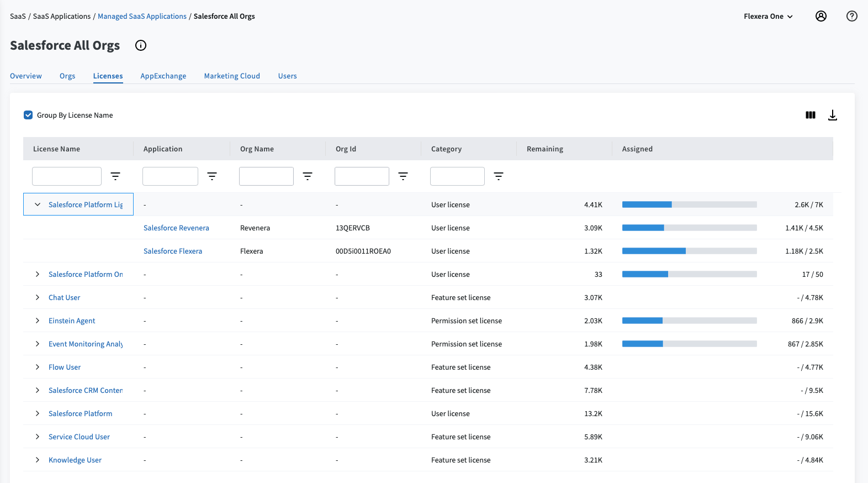868x483 pixels.
Task: Click filter icon for Category column
Action: pyautogui.click(x=499, y=176)
